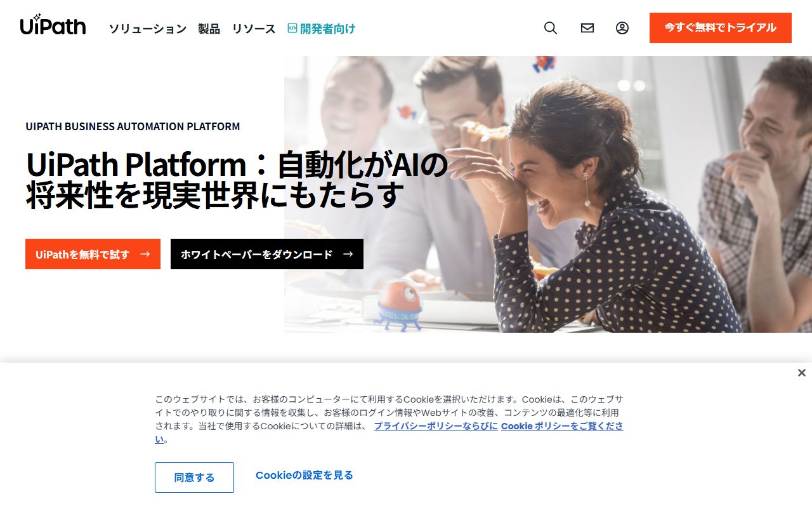812x508 pixels.
Task: Click the code icon beside 開発者向け
Action: 292,28
